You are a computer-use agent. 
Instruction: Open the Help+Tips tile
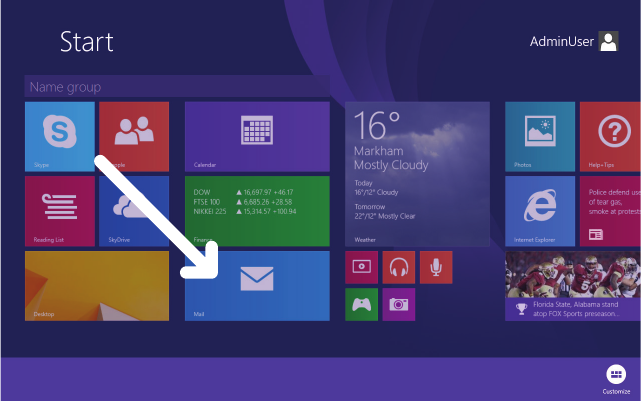point(610,137)
